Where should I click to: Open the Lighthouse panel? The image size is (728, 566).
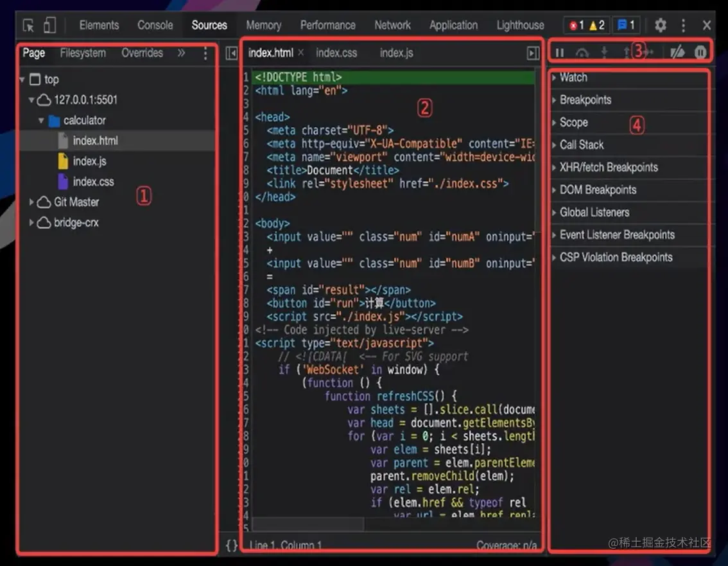pyautogui.click(x=520, y=25)
